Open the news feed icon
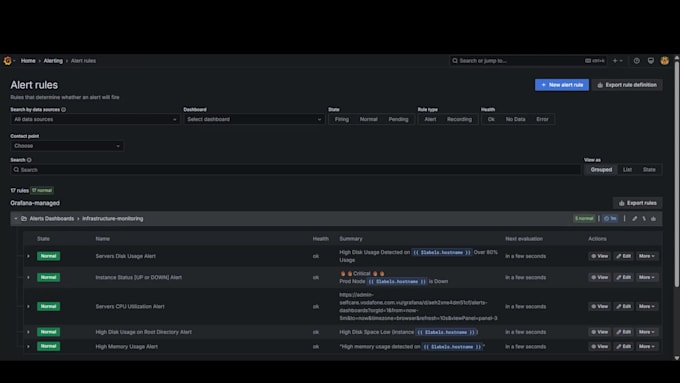The width and height of the screenshot is (680, 383). tap(651, 61)
